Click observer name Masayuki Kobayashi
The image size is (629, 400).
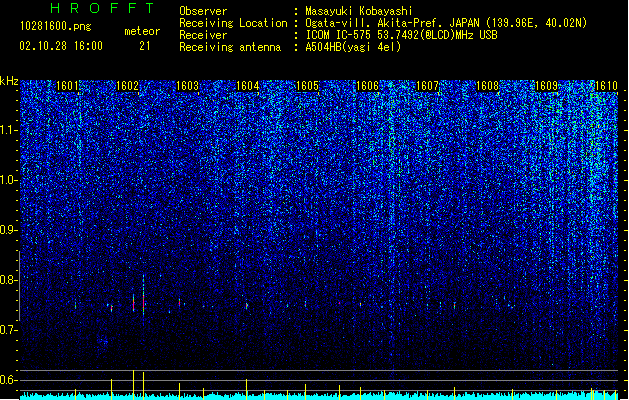pyautogui.click(x=359, y=11)
